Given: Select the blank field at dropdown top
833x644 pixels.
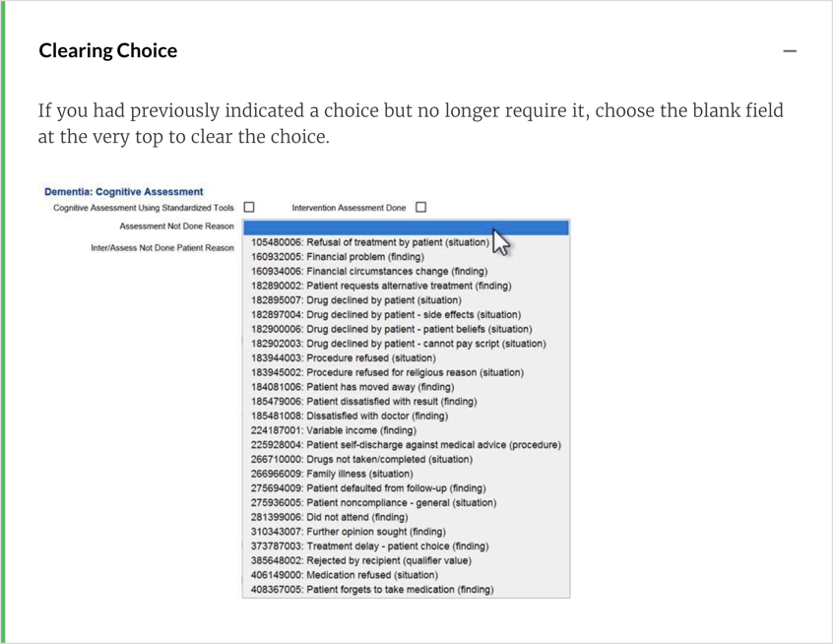Looking at the screenshot, I should click(405, 227).
